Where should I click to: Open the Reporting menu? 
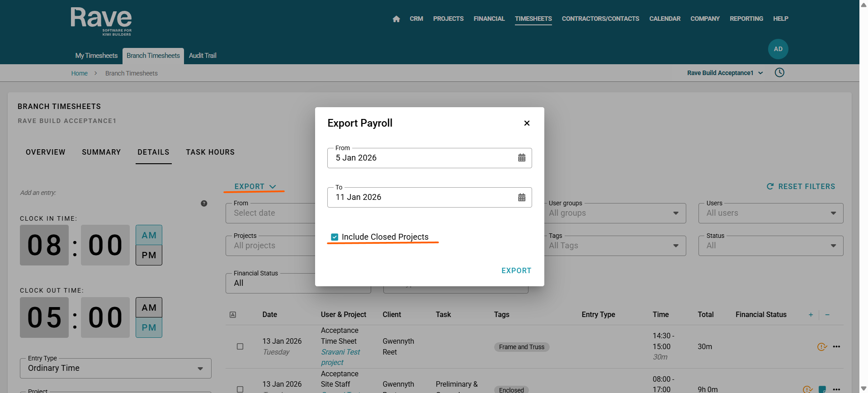pos(746,19)
